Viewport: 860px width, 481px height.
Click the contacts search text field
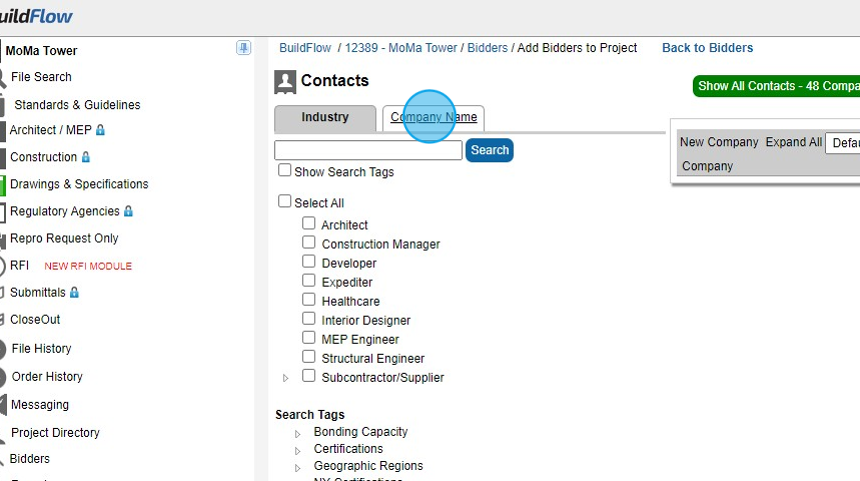click(x=368, y=150)
